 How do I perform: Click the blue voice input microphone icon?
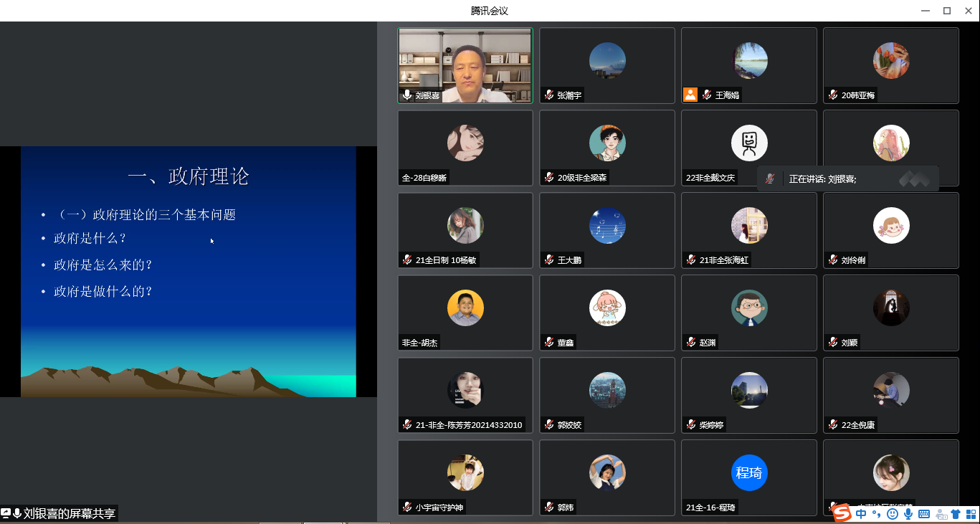908,514
